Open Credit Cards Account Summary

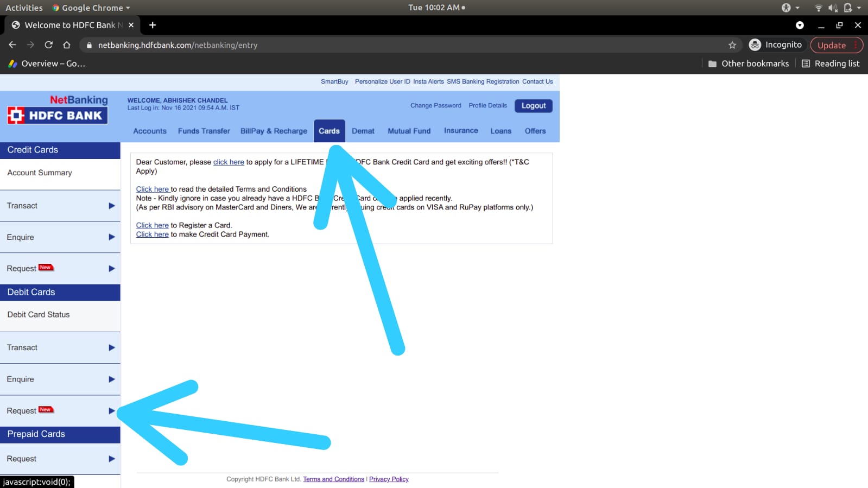40,173
